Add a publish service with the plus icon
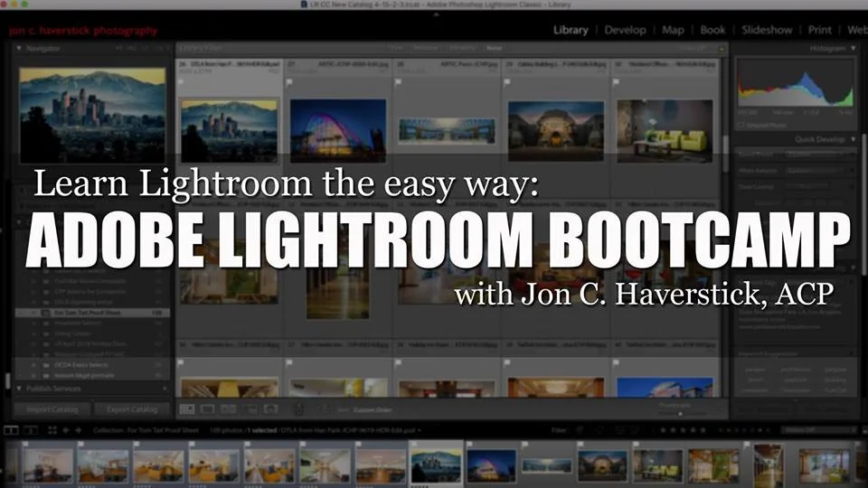Screen dimensions: 868x488 (165, 389)
